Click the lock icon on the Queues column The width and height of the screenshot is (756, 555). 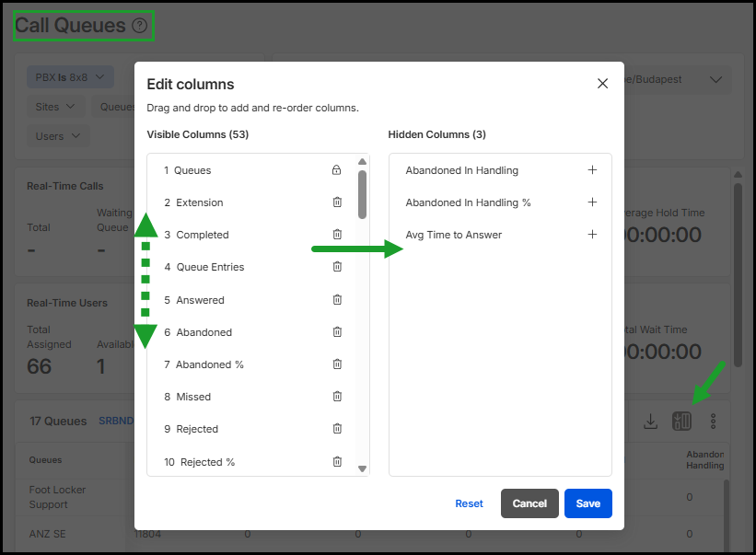click(336, 169)
